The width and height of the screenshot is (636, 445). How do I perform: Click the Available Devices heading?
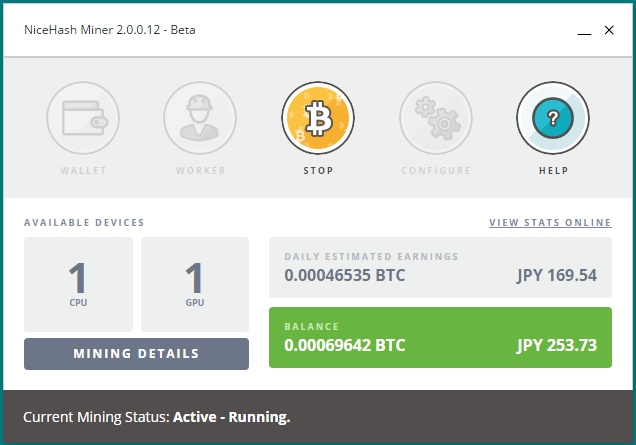pyautogui.click(x=84, y=223)
